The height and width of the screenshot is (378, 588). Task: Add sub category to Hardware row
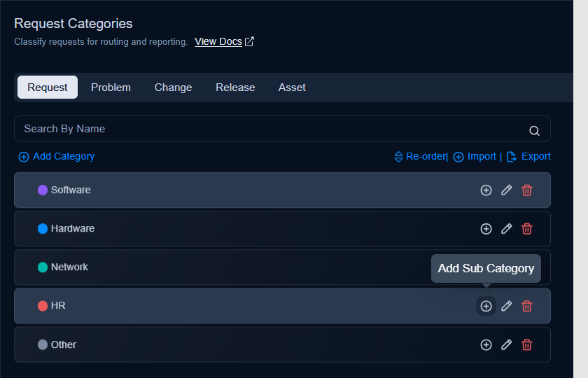tap(486, 229)
